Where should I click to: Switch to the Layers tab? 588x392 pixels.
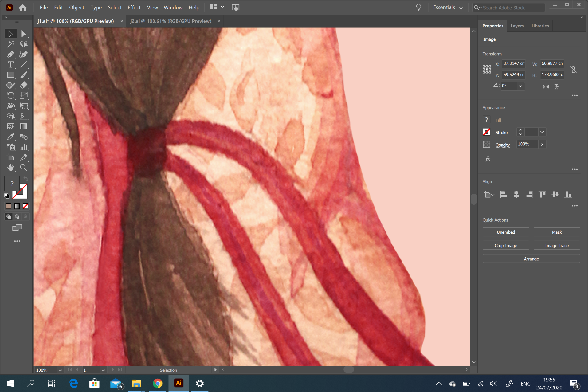click(x=517, y=26)
